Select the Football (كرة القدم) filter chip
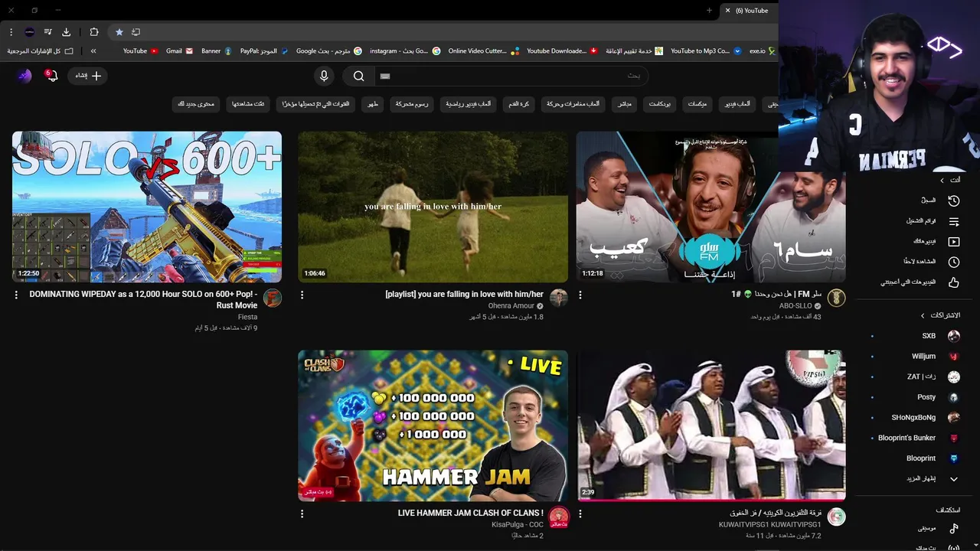Image resolution: width=980 pixels, height=551 pixels. 519,103
